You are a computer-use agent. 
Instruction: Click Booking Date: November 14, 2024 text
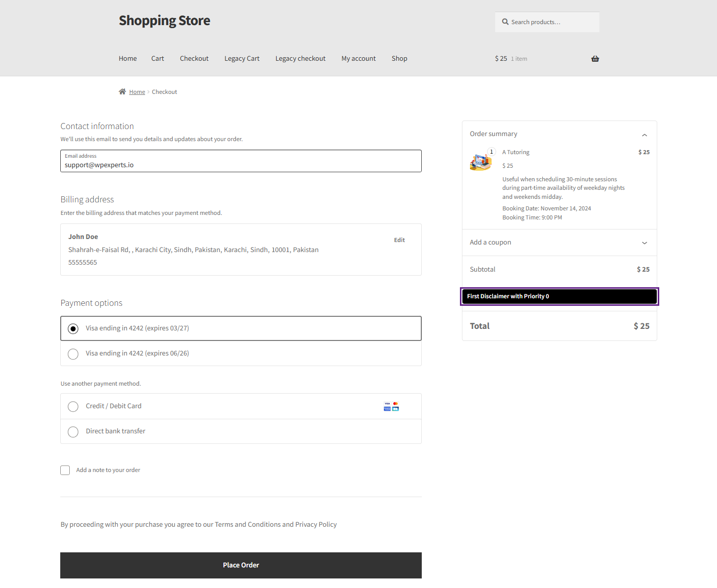click(x=546, y=208)
